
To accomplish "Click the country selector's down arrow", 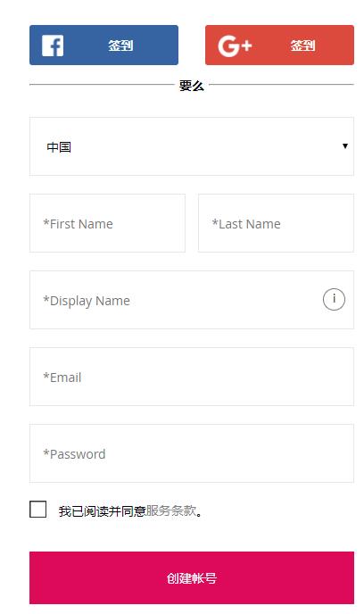I will tap(345, 146).
